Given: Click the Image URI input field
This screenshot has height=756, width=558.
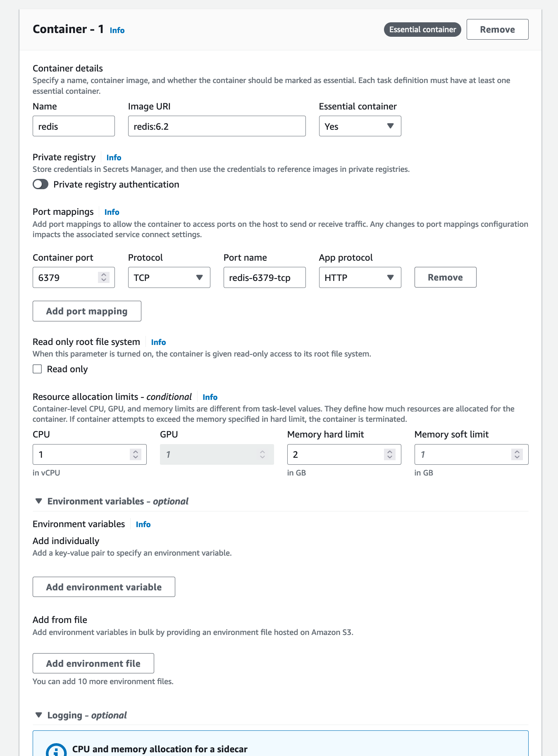Looking at the screenshot, I should point(217,126).
